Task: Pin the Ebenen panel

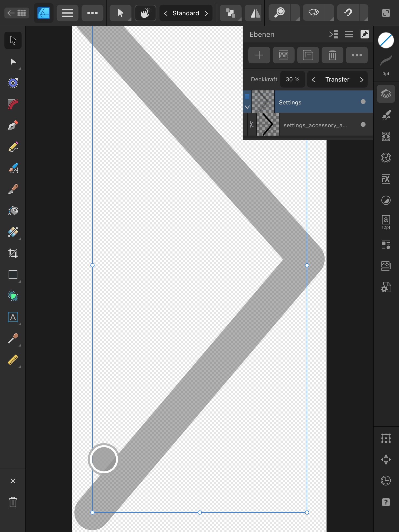Action: pos(365,34)
